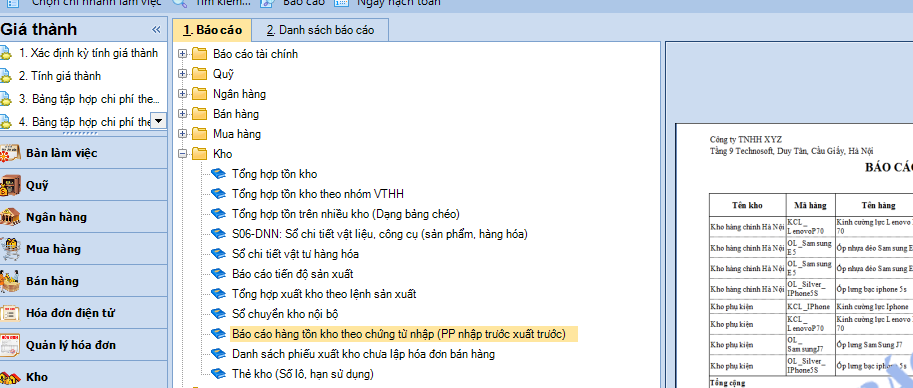
Task: Open Bàn làm việc sidebar icon
Action: tap(10, 154)
